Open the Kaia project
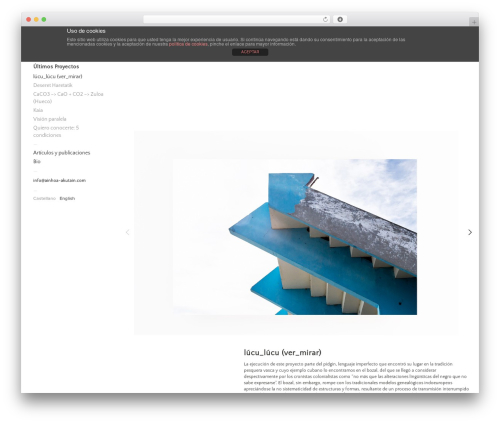This screenshot has width=500, height=423. coord(38,110)
